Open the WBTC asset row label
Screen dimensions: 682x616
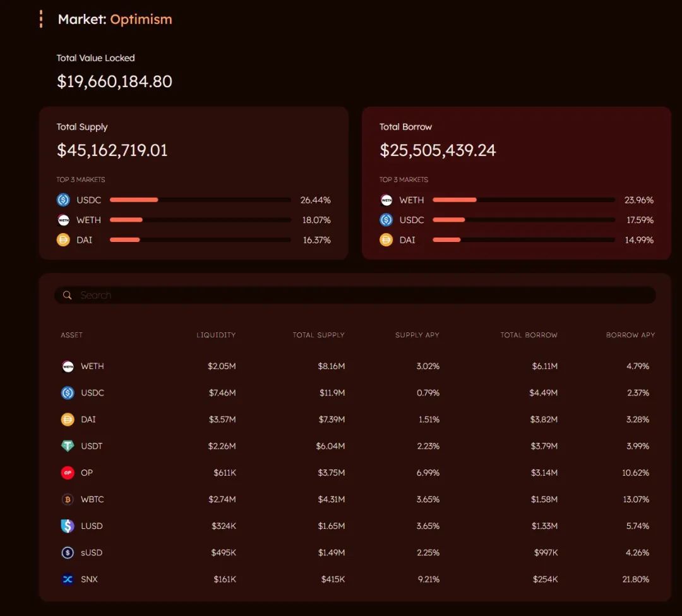pyautogui.click(x=92, y=499)
